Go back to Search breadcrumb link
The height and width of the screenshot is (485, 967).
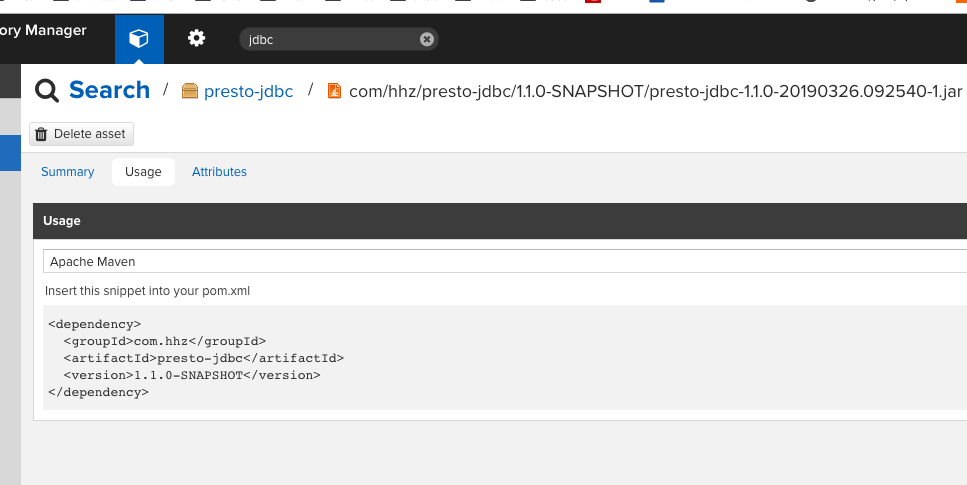pos(109,90)
